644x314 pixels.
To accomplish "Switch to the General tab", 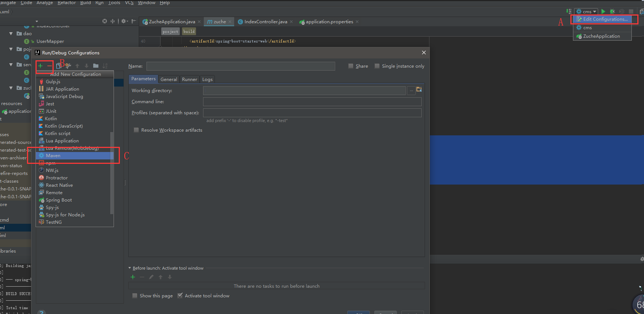I will pyautogui.click(x=169, y=79).
